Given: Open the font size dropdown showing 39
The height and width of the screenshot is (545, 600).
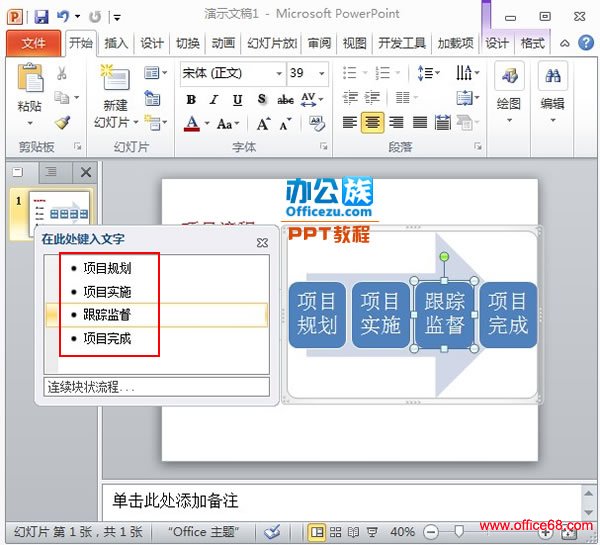Looking at the screenshot, I should [322, 73].
